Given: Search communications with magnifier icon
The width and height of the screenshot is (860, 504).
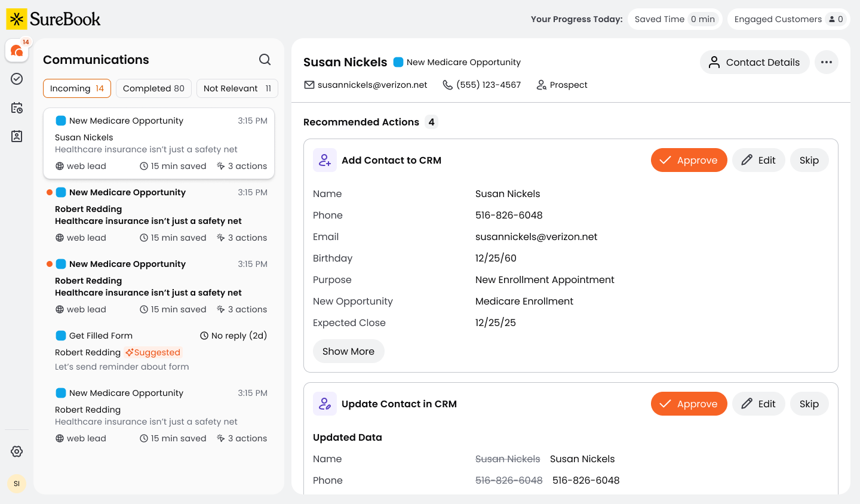Looking at the screenshot, I should [x=265, y=59].
